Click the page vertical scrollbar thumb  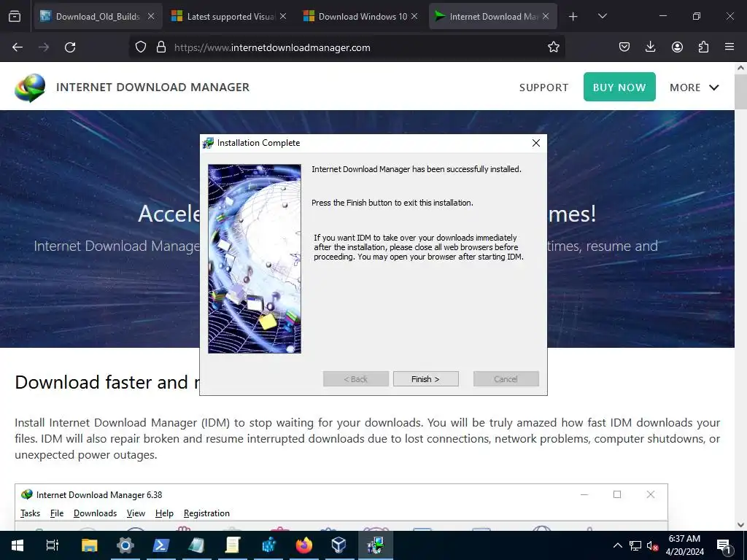[741, 90]
